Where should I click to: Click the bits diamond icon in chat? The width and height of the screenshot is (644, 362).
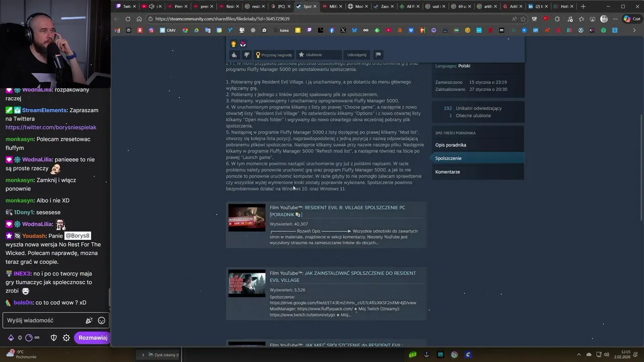pos(11,338)
